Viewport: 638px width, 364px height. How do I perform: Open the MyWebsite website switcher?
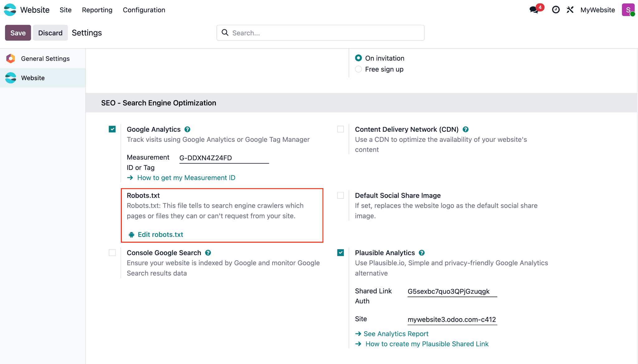click(x=598, y=10)
